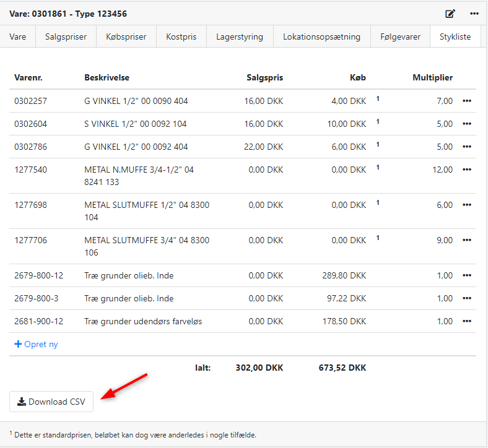Open row menu for item 2679-800-12
This screenshot has width=488, height=448.
pyautogui.click(x=467, y=275)
